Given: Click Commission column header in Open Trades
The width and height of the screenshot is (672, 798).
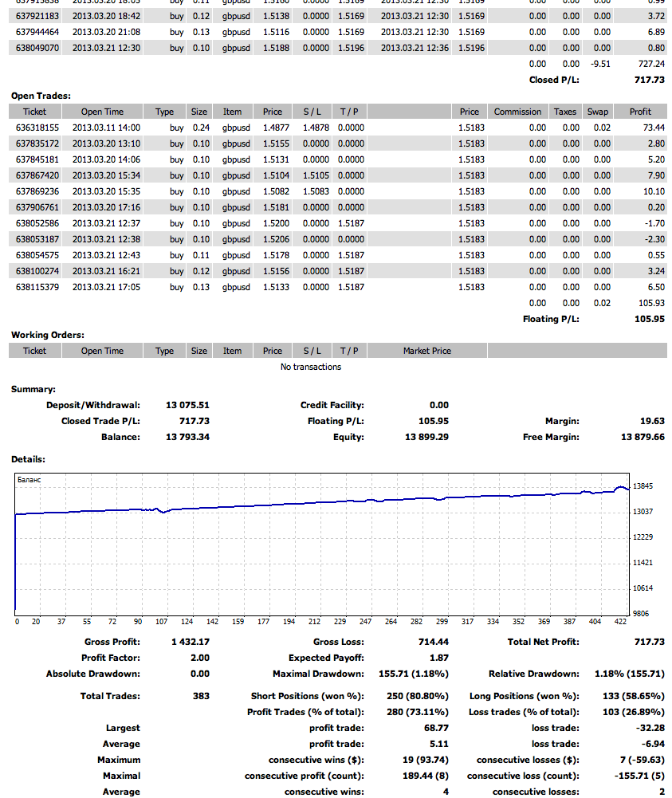Looking at the screenshot, I should (x=517, y=112).
